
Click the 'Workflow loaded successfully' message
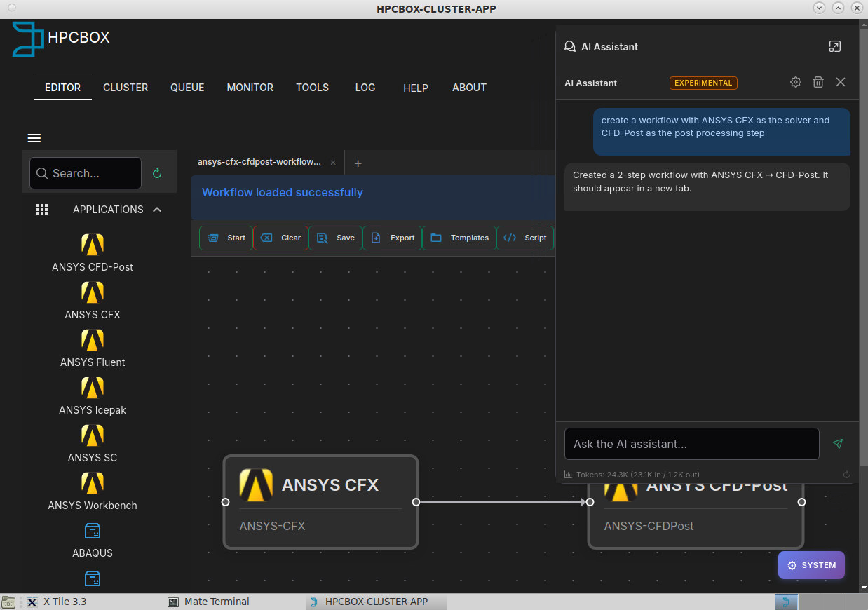(283, 192)
